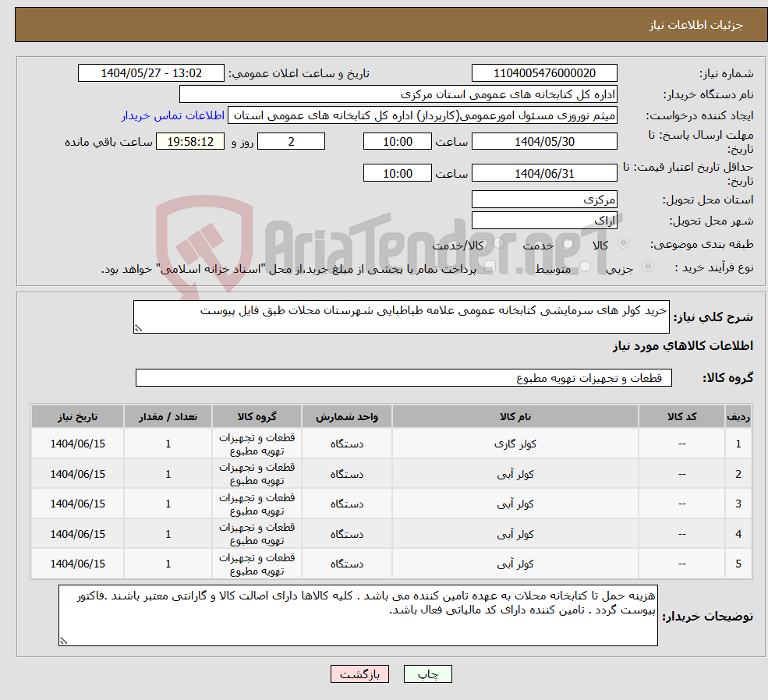This screenshot has width=768, height=700.
Task: Click the توضیحات خریدار notes textarea
Action: 358,616
